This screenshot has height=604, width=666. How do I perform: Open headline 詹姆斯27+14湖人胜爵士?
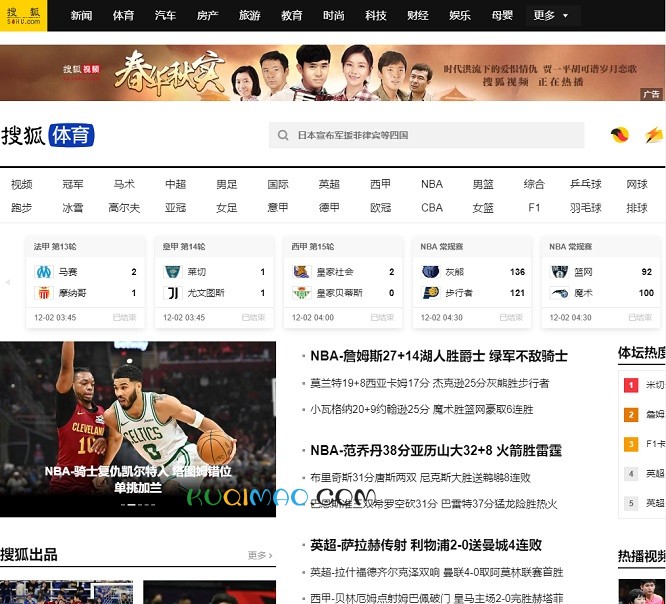click(x=439, y=356)
